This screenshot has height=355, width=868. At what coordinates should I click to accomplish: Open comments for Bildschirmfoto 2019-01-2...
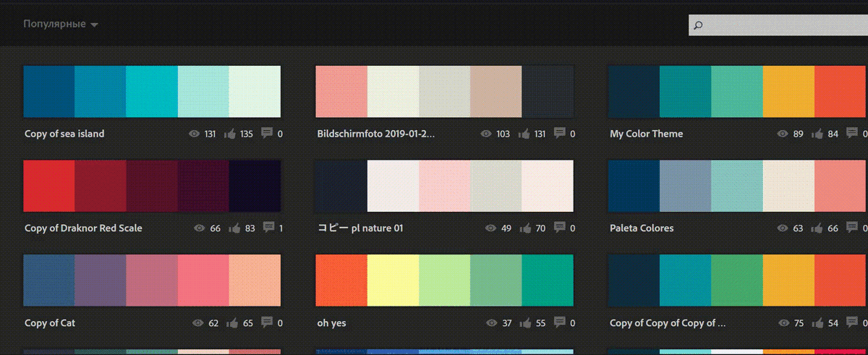(559, 132)
